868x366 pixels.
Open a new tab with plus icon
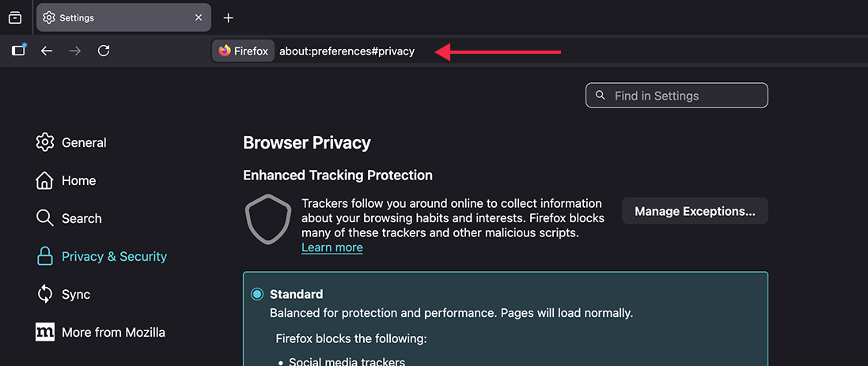(x=229, y=18)
